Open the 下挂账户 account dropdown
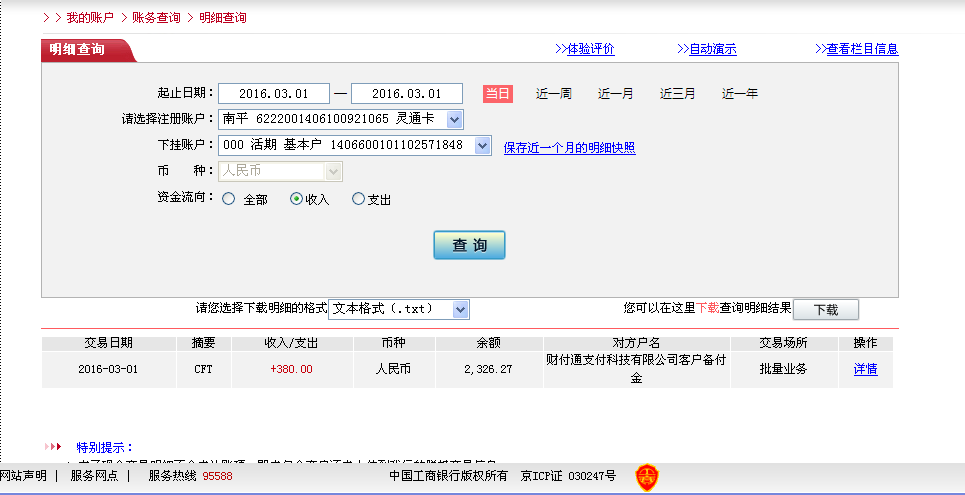This screenshot has width=965, height=495. (482, 146)
